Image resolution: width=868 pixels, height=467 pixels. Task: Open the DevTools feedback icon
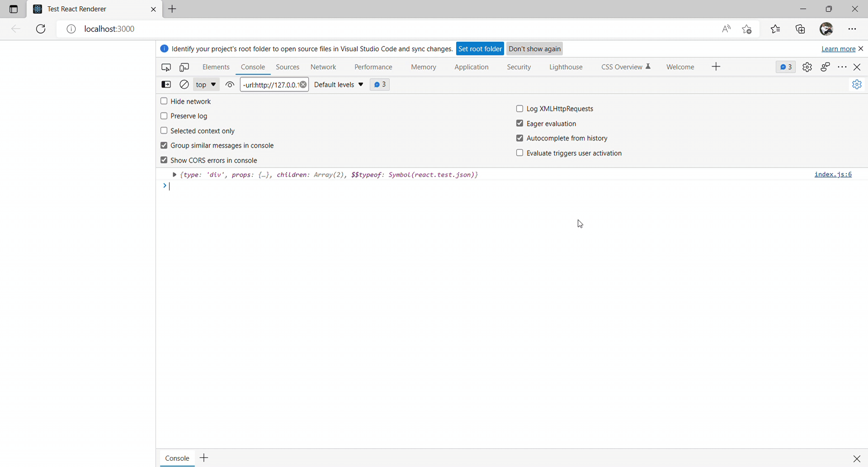pos(825,67)
